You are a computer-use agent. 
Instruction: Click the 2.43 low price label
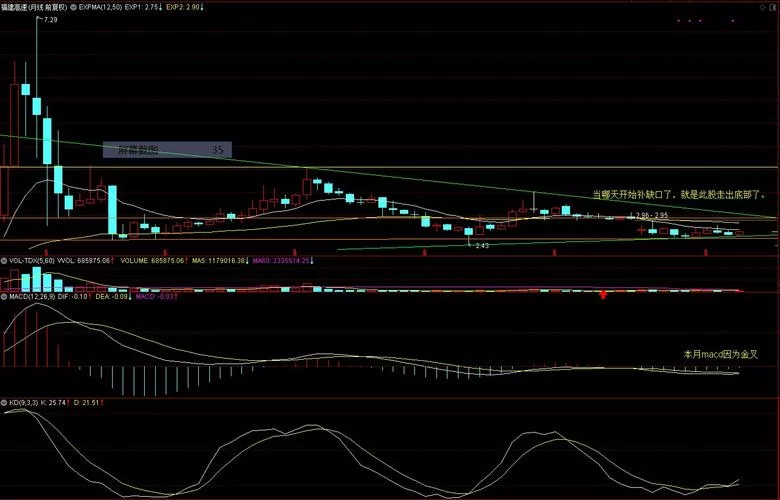[482, 246]
